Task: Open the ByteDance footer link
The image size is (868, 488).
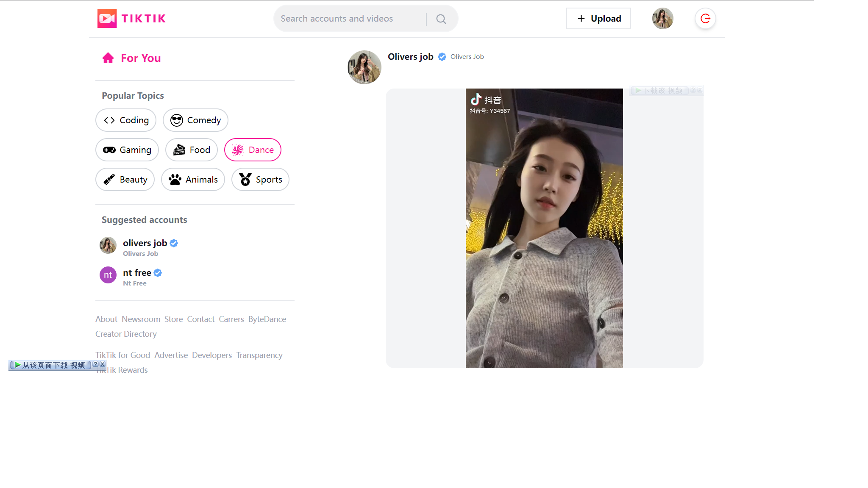Action: click(267, 319)
